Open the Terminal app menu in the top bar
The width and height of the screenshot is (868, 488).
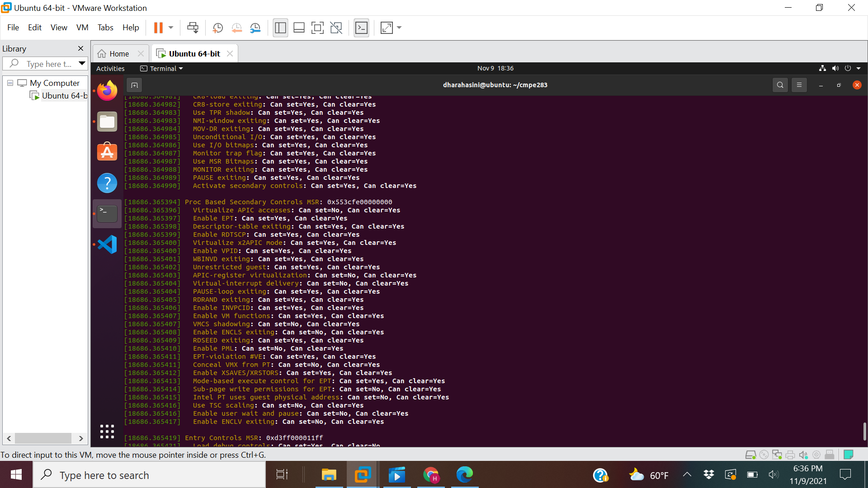(161, 68)
